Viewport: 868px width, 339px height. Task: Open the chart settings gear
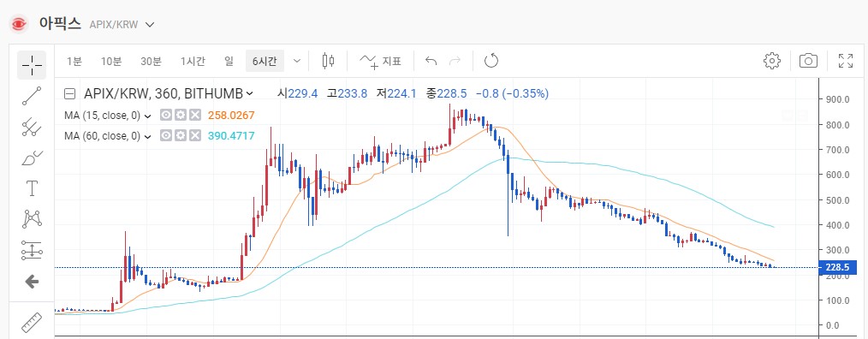771,61
